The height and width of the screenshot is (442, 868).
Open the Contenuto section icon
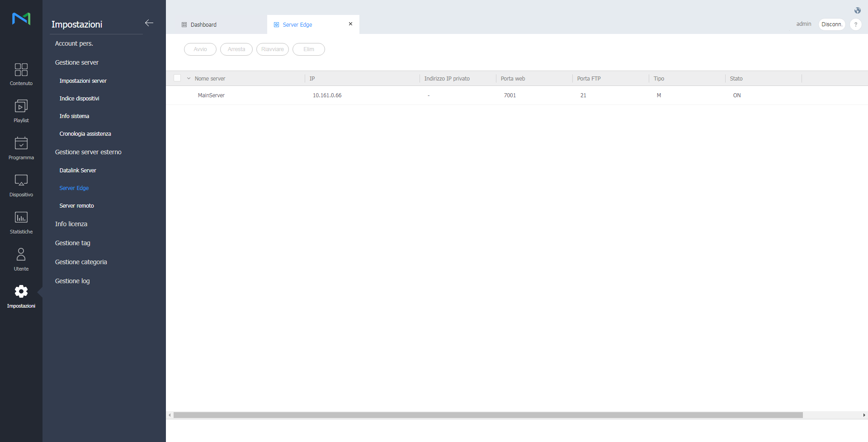[x=21, y=70]
